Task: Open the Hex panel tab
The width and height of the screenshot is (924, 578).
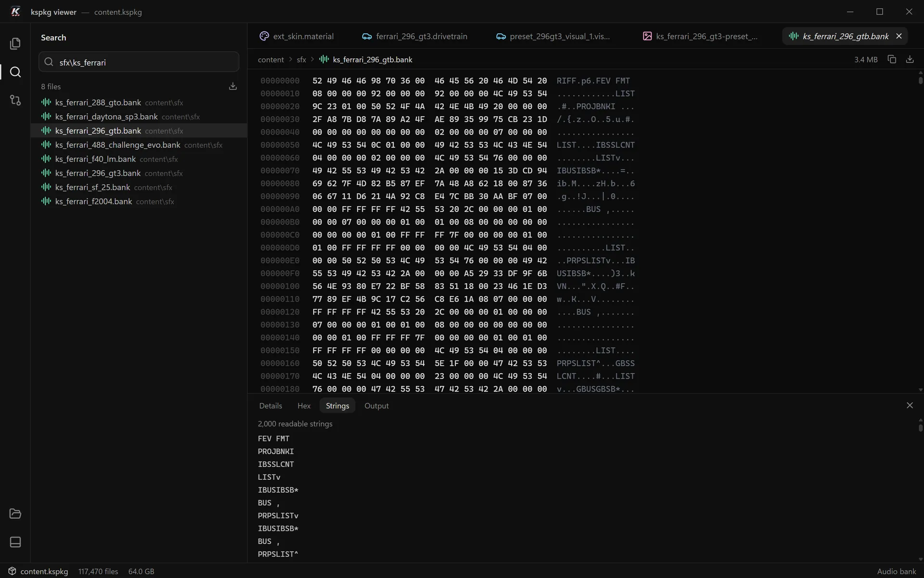Action: [x=304, y=406]
